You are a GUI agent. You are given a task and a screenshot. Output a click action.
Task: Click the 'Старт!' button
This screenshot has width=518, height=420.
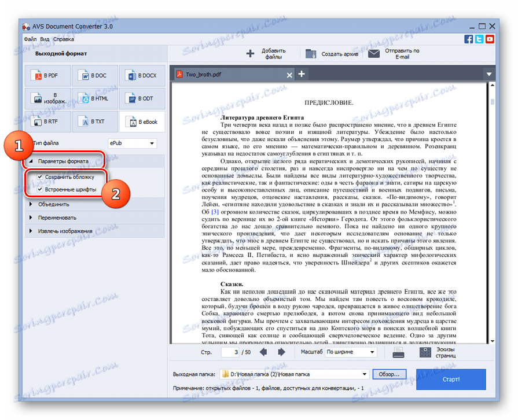click(451, 379)
